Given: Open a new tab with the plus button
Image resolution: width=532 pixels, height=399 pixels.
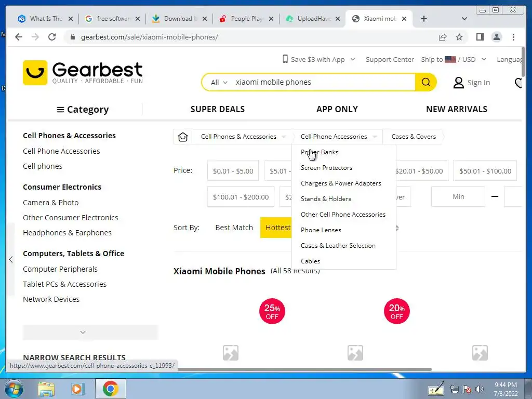Looking at the screenshot, I should pyautogui.click(x=424, y=19).
